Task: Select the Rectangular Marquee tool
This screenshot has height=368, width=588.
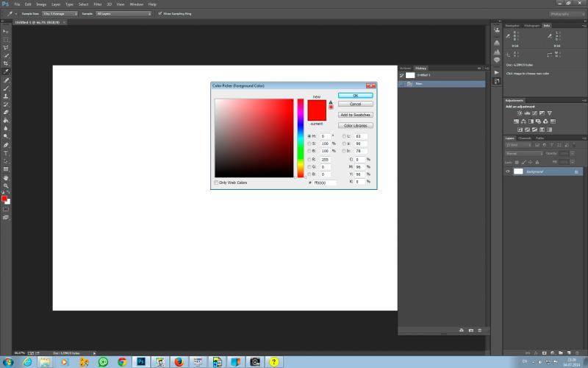Action: [6, 40]
